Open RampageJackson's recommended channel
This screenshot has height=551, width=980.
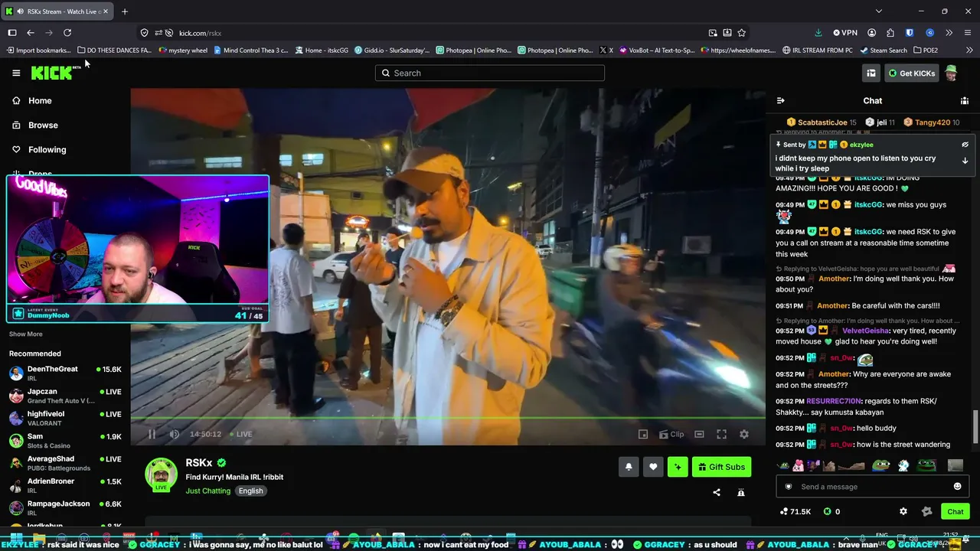(x=65, y=508)
